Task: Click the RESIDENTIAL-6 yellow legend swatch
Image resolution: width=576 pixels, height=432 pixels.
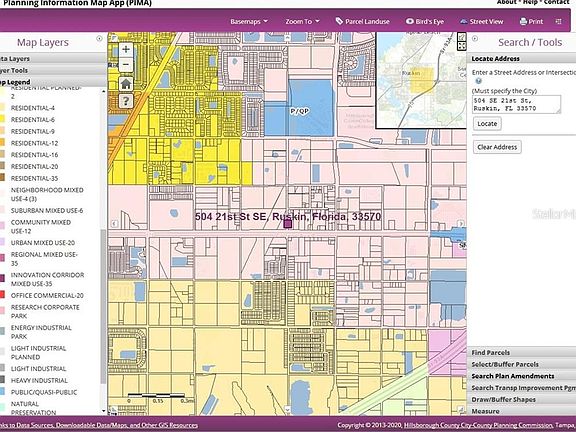Action: [3, 119]
